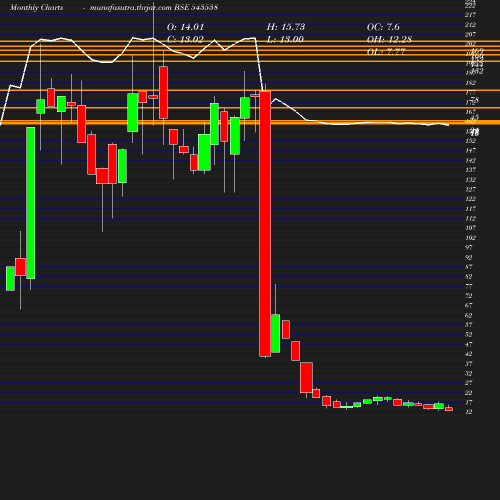Click the 147 price axis label

pos(470,151)
